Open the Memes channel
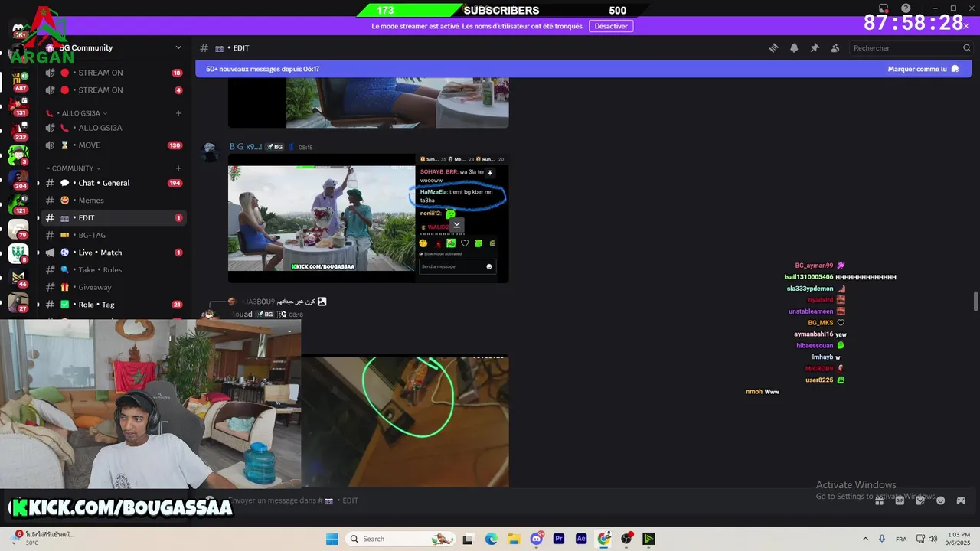980x551 pixels. (113, 201)
